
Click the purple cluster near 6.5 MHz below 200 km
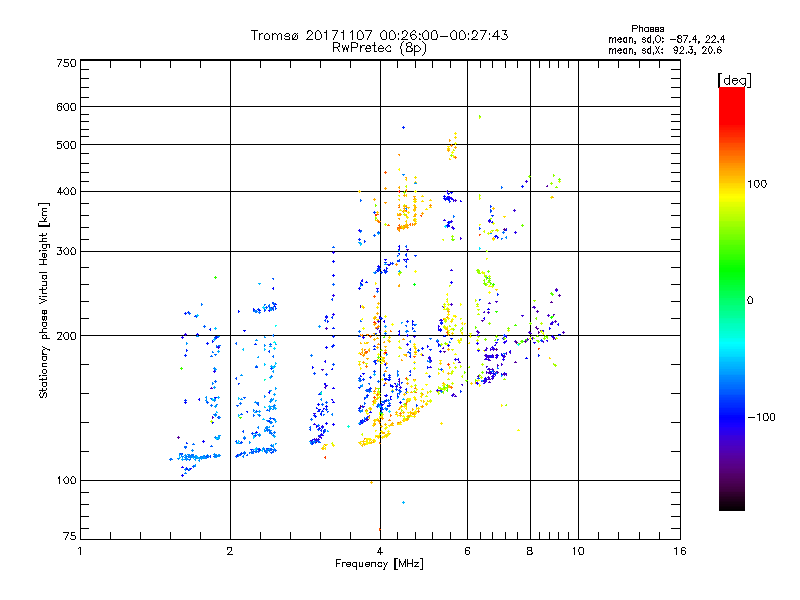click(492, 367)
